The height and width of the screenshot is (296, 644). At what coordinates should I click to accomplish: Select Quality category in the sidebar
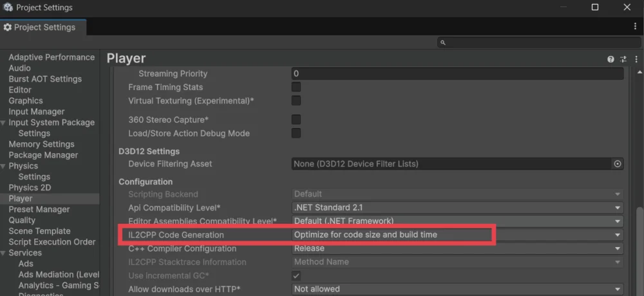click(x=22, y=220)
